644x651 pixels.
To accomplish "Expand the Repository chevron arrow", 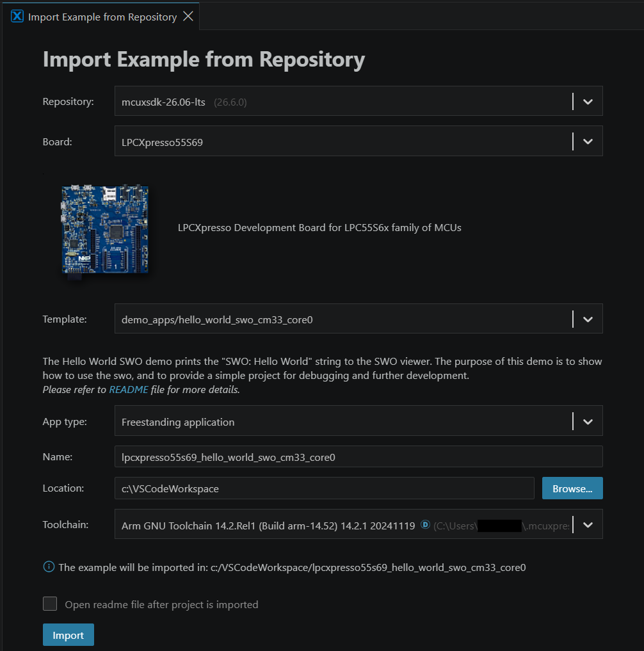I will point(588,102).
